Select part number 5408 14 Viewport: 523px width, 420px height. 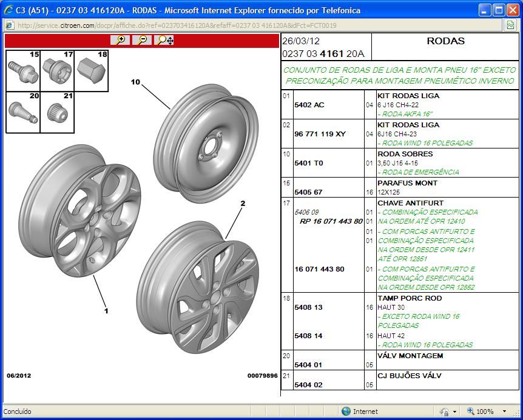(308, 336)
